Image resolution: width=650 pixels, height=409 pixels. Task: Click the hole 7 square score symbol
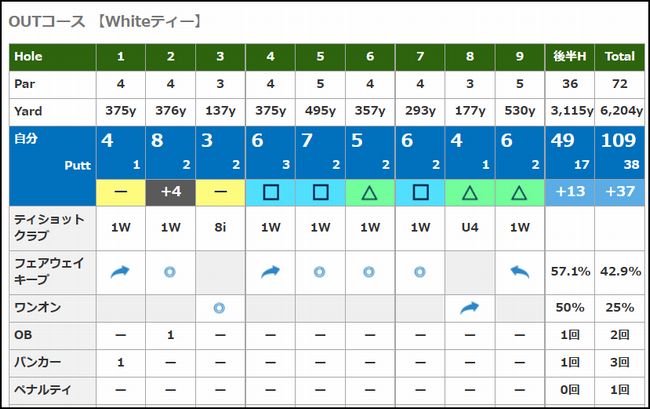419,192
